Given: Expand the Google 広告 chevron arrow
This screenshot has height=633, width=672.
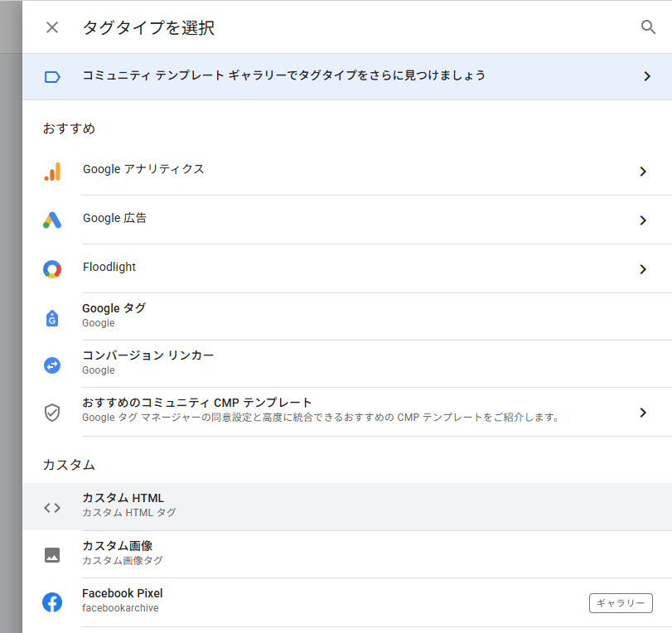Looking at the screenshot, I should [643, 220].
